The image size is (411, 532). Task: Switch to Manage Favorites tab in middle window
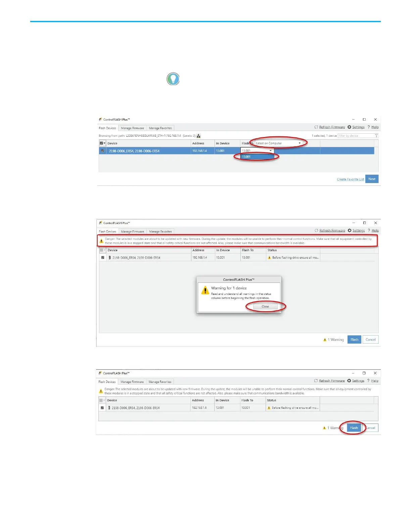click(160, 231)
